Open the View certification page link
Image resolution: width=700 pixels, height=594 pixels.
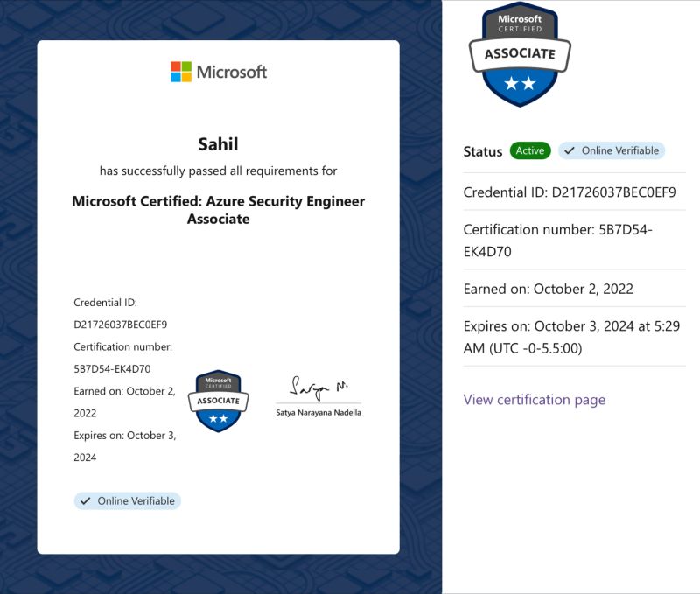pos(535,399)
